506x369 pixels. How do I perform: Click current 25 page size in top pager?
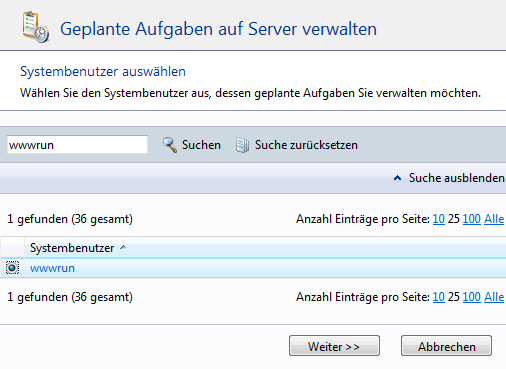click(x=454, y=219)
